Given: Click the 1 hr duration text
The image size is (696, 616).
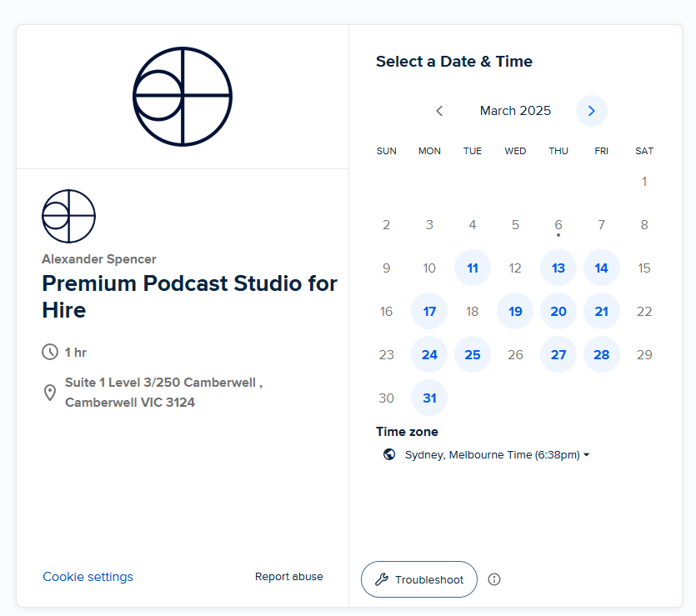Looking at the screenshot, I should coord(76,353).
